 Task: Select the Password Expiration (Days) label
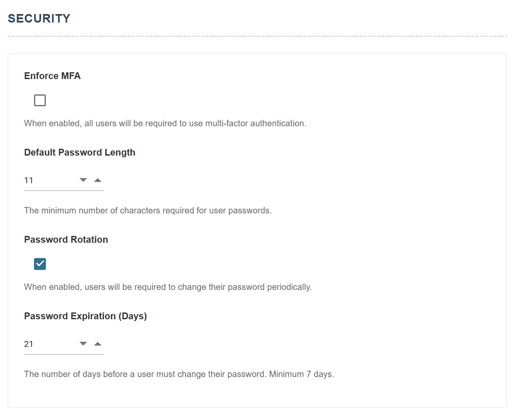click(85, 316)
